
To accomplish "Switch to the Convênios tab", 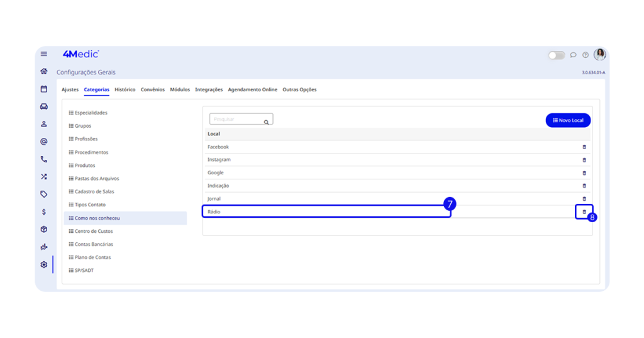I will click(153, 89).
